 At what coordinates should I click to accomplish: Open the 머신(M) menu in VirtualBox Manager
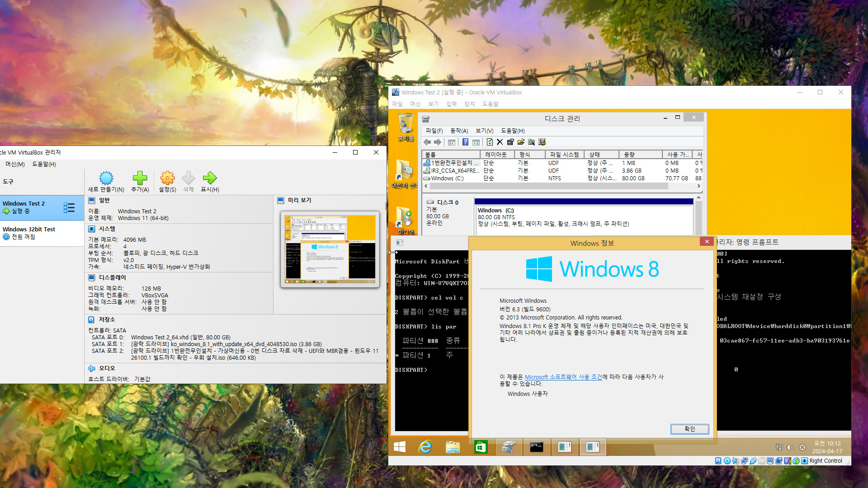[x=15, y=164]
